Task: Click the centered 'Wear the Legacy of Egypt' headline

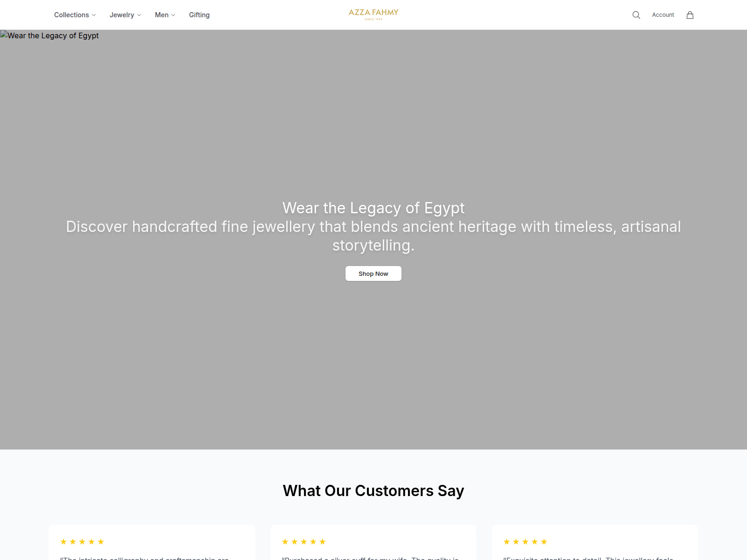Action: tap(373, 208)
